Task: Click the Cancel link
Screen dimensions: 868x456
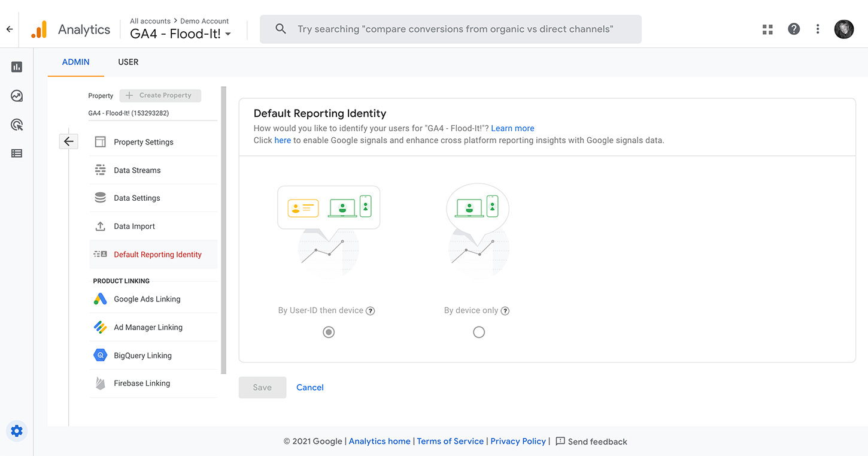Action: [x=310, y=388]
